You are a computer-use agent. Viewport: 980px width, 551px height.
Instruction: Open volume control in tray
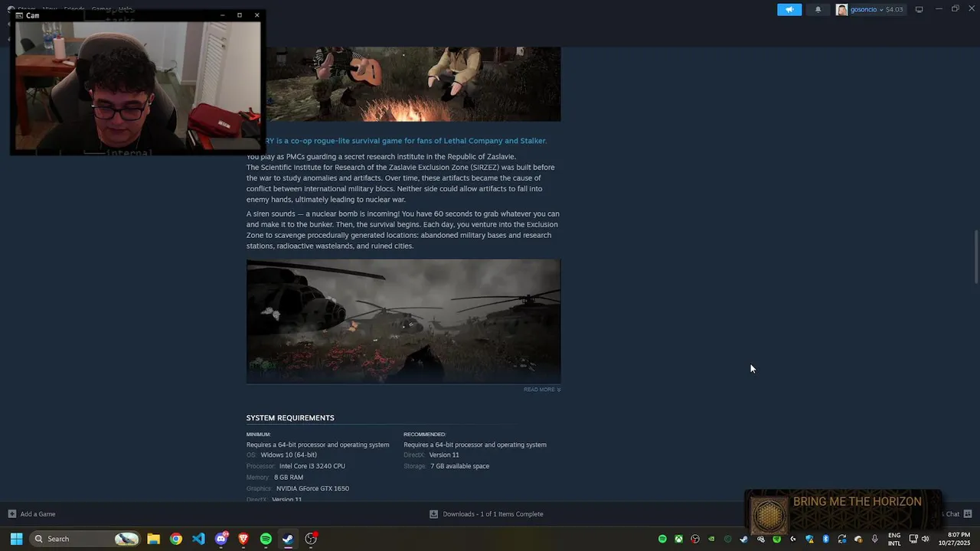click(x=925, y=539)
